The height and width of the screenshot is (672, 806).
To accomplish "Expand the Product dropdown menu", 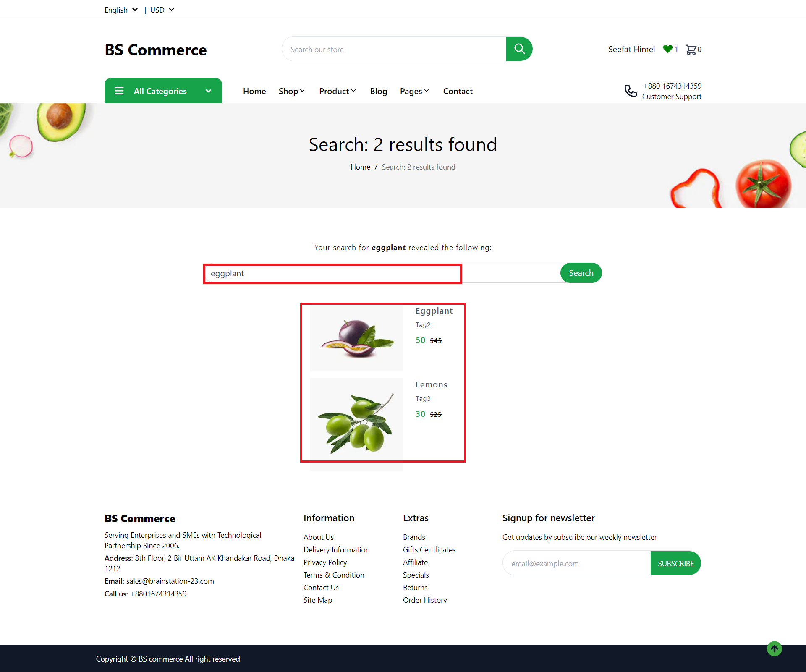I will tap(338, 91).
